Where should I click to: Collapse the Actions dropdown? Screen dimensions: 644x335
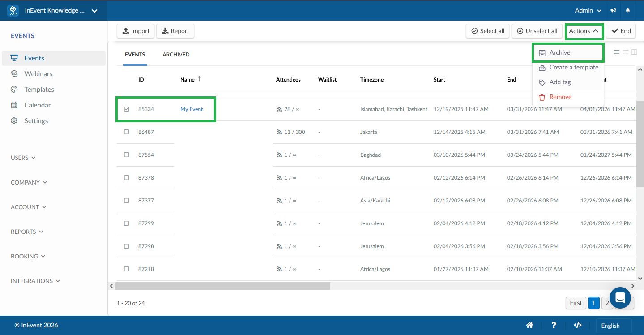click(x=584, y=31)
